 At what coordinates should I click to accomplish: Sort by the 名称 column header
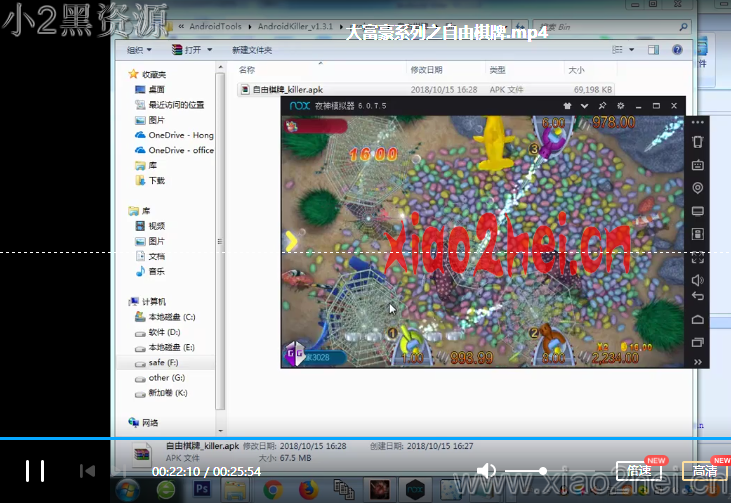pos(247,70)
